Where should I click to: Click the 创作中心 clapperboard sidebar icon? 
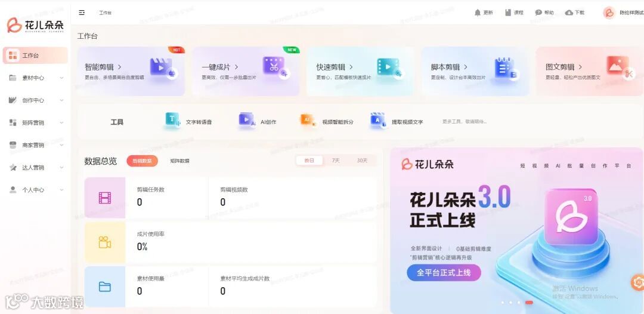[x=13, y=100]
